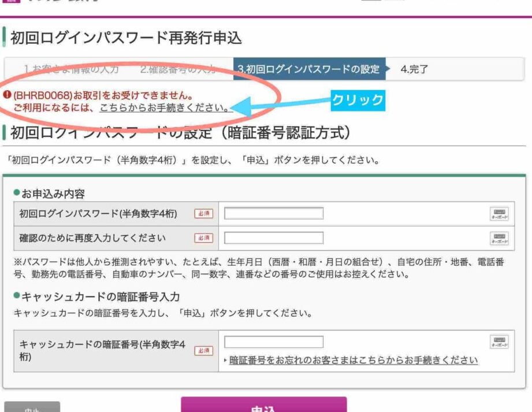Focus the キャッシュカードの暗証番号 input field

tap(274, 342)
